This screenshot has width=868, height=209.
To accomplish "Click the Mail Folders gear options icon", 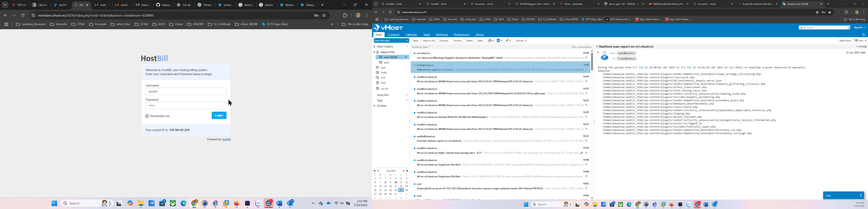I will 407,47.
